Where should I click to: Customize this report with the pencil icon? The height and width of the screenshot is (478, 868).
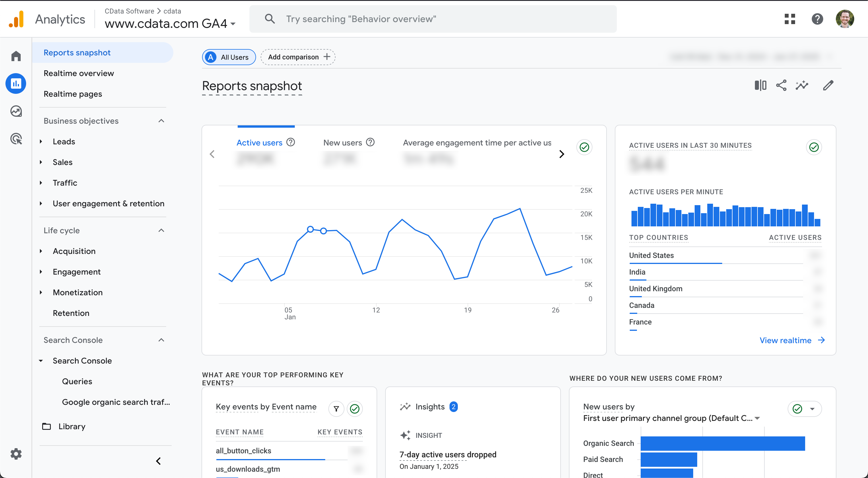[828, 85]
